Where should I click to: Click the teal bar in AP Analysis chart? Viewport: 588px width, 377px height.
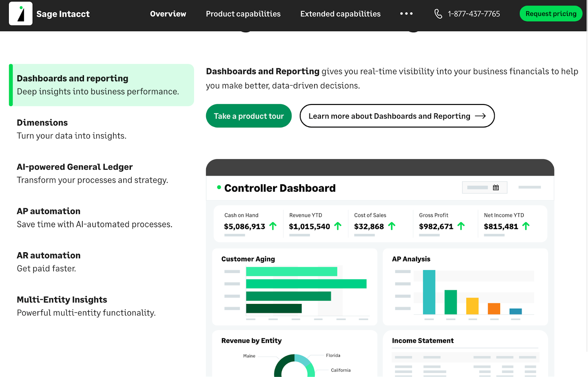[x=429, y=292]
